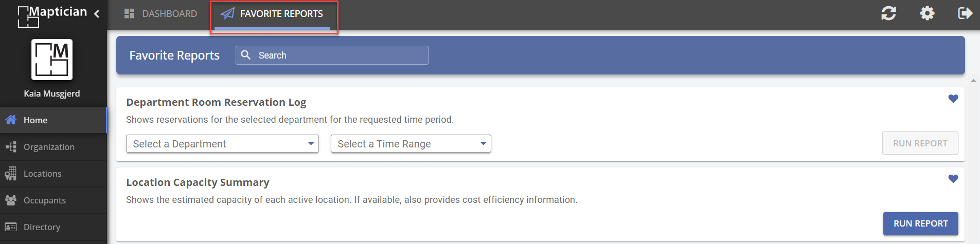Click the Maptician logo icon in header

(28, 16)
